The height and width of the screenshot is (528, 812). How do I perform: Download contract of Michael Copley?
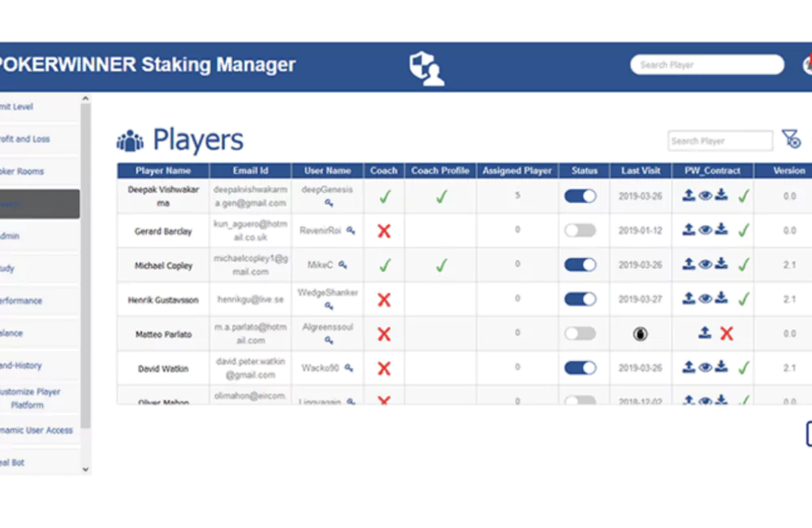(x=721, y=264)
